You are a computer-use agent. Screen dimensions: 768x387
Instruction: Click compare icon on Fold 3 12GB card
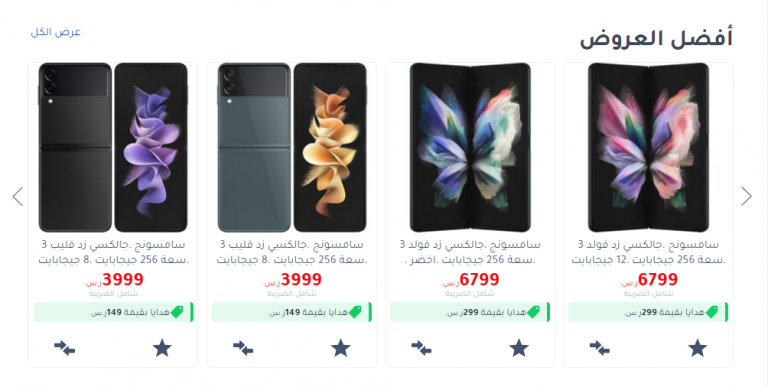click(x=600, y=348)
